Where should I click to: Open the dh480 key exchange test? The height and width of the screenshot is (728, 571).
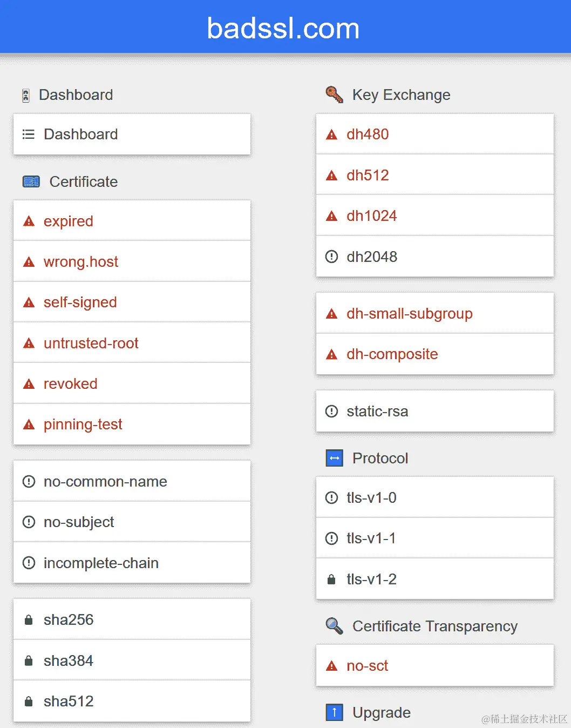(x=435, y=134)
